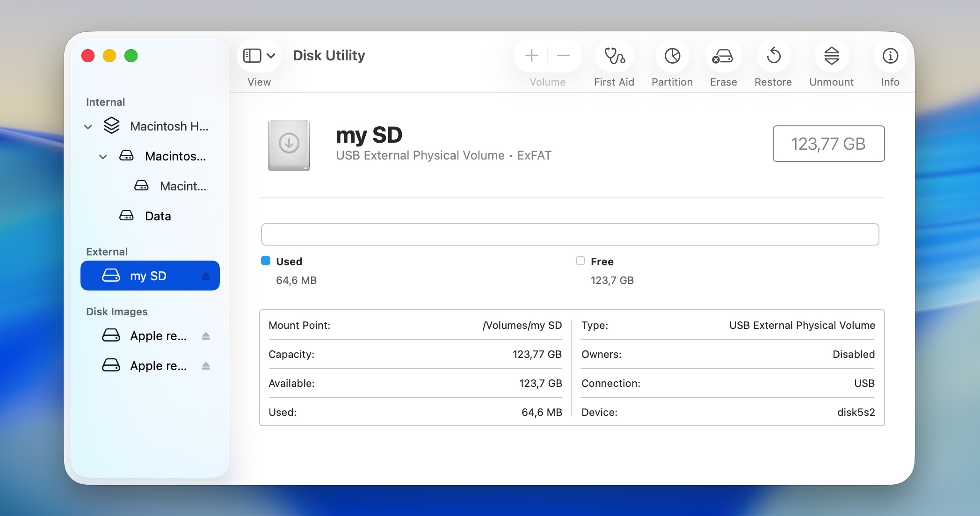Eject the second Apple re... disk image
The width and height of the screenshot is (980, 516).
(206, 366)
